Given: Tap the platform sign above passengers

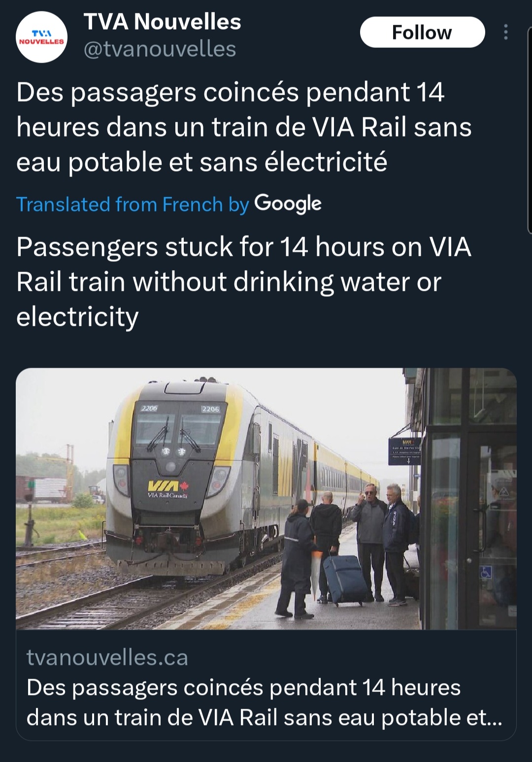Looking at the screenshot, I should (405, 450).
